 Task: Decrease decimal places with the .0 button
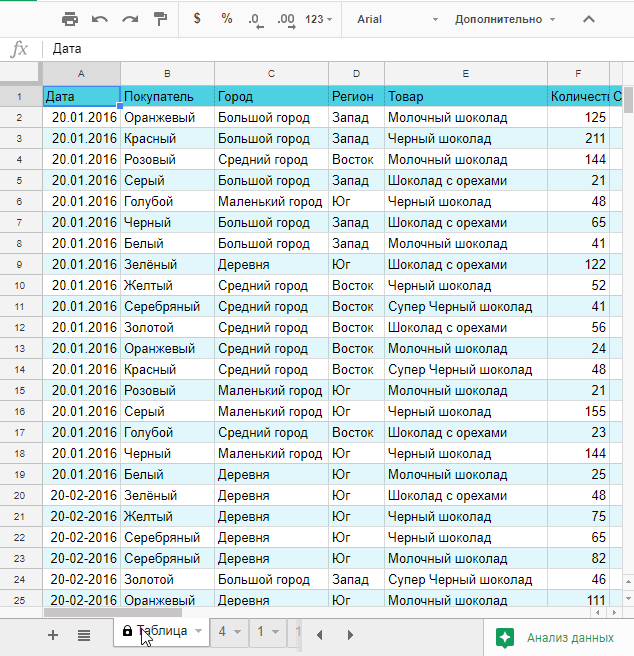(255, 19)
